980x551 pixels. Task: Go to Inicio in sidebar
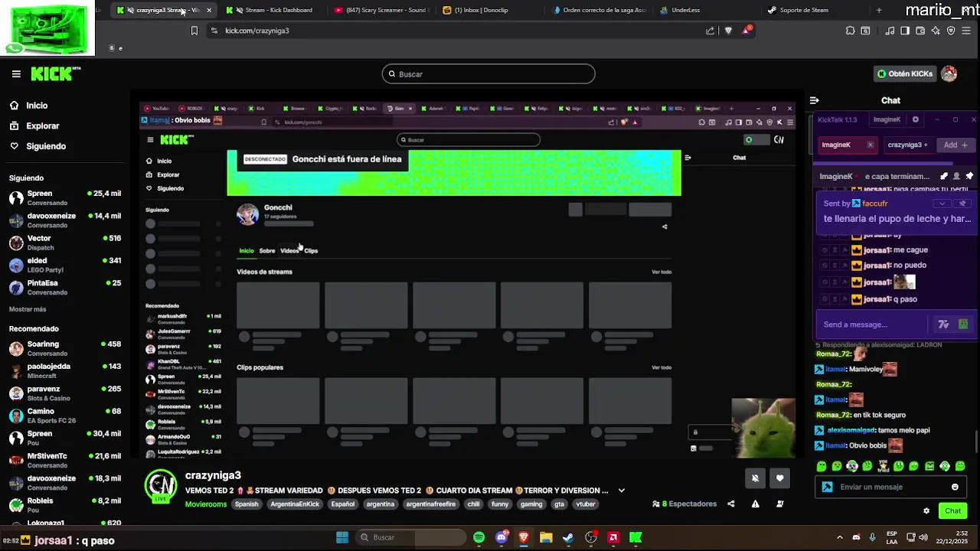28,106
